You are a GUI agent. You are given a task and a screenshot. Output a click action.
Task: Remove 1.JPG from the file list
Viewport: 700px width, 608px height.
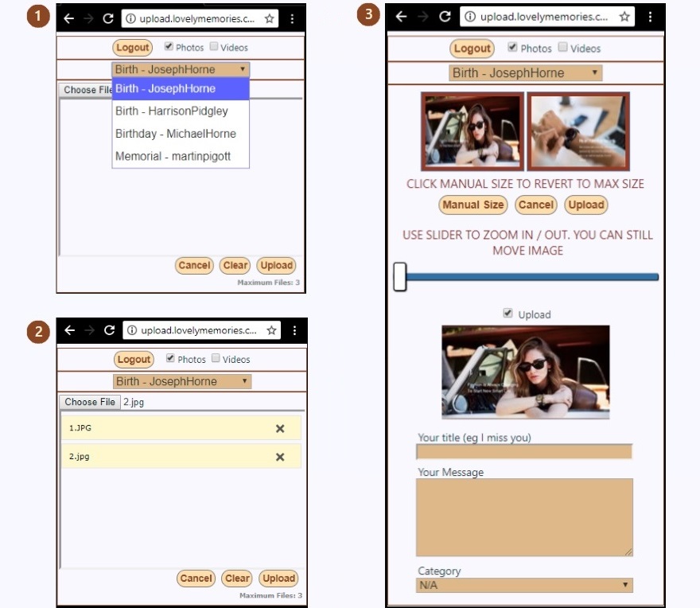coord(279,428)
